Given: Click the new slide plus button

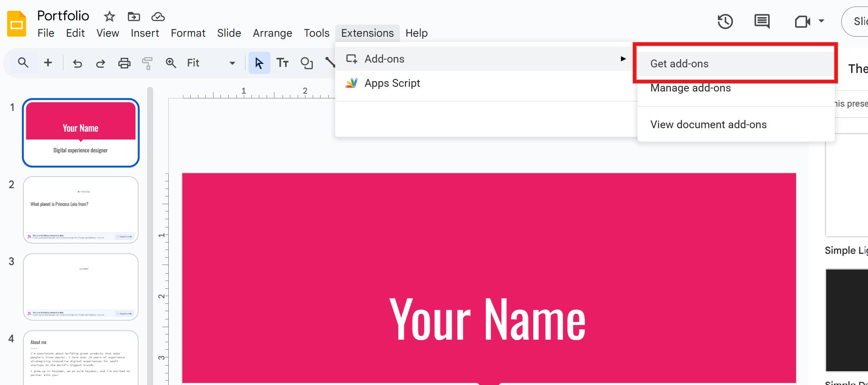Looking at the screenshot, I should click(x=48, y=63).
